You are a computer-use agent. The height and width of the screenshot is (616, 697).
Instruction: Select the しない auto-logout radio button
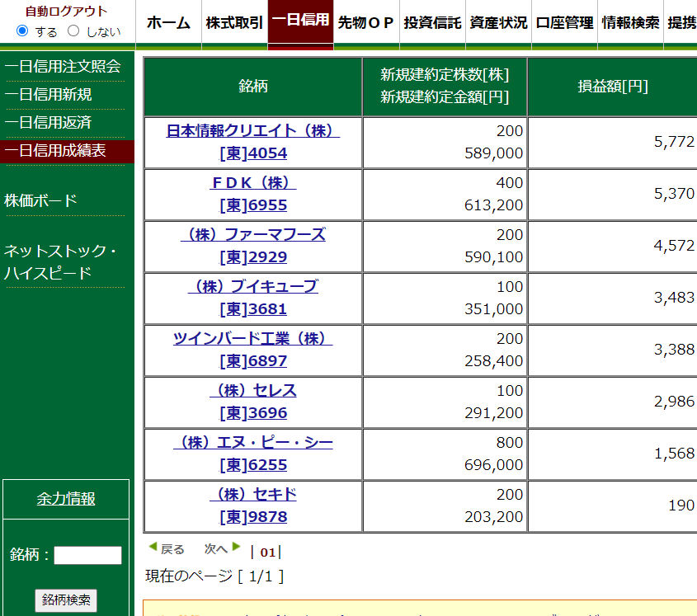(x=73, y=31)
